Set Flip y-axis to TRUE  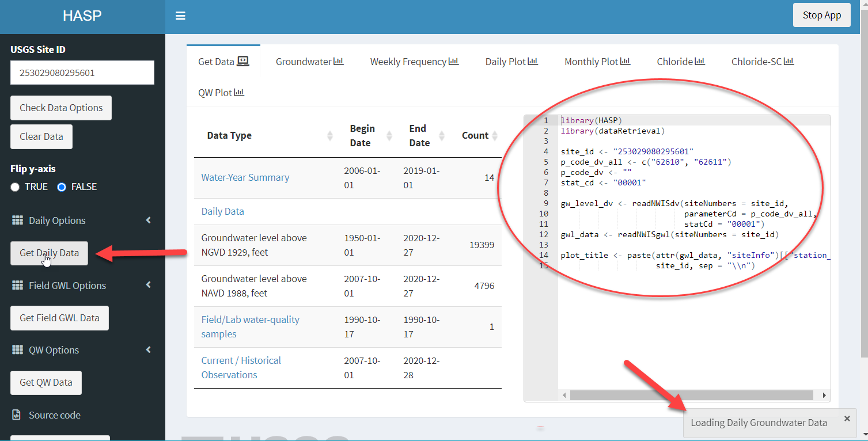(16, 187)
